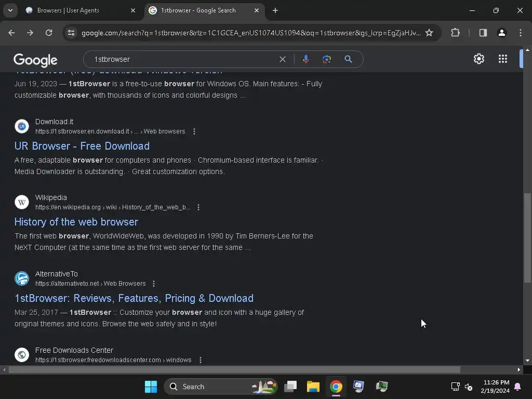The height and width of the screenshot is (399, 532).
Task: Click the Chrome taskbar icon
Action: pyautogui.click(x=336, y=387)
